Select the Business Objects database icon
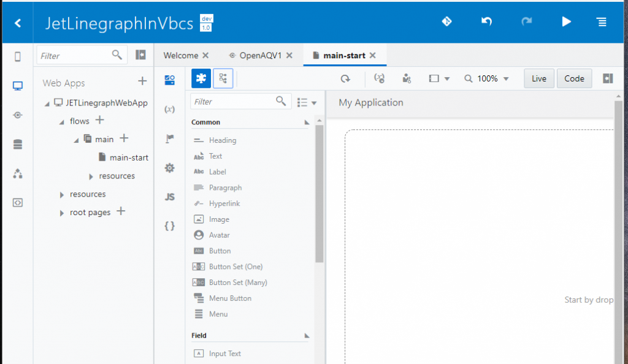 (17, 145)
